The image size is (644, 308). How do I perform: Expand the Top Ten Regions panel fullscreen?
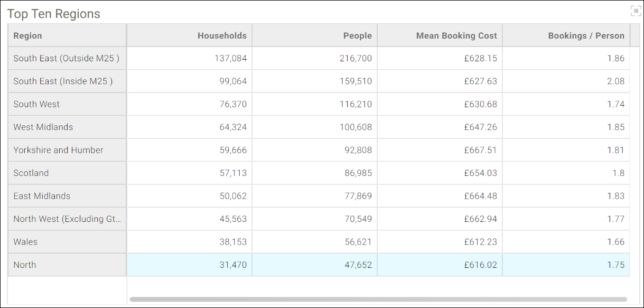(x=636, y=11)
